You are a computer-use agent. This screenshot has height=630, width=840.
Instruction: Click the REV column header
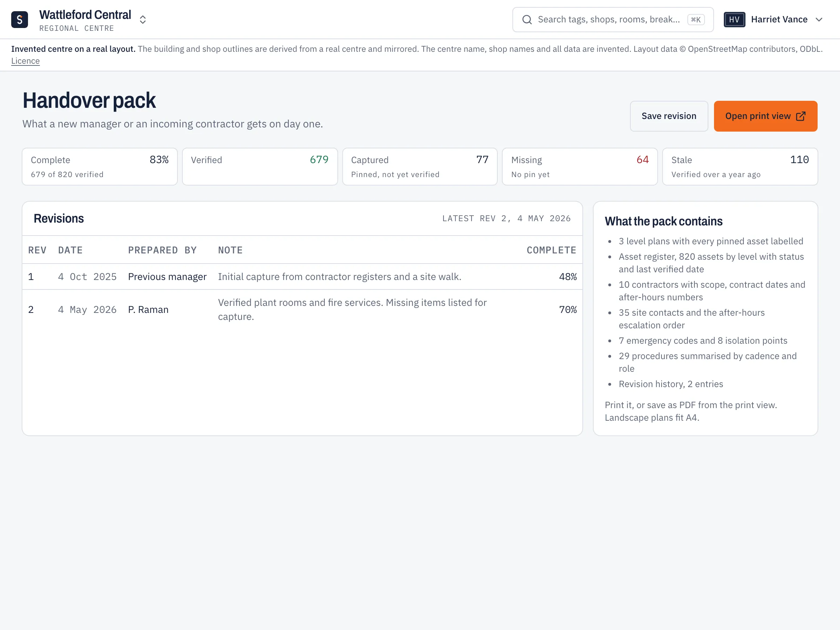point(37,250)
